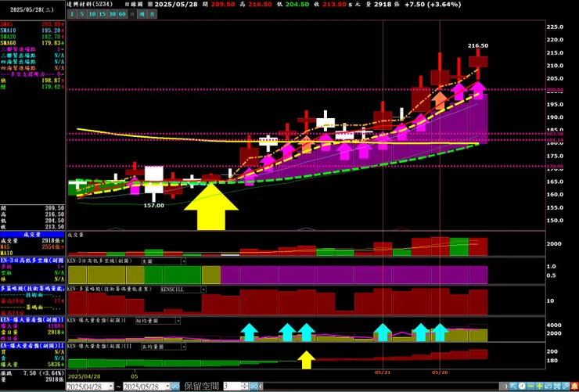This screenshot has width=579, height=392.
Task: Select the weekly (週) timeframe button
Action: point(142,14)
